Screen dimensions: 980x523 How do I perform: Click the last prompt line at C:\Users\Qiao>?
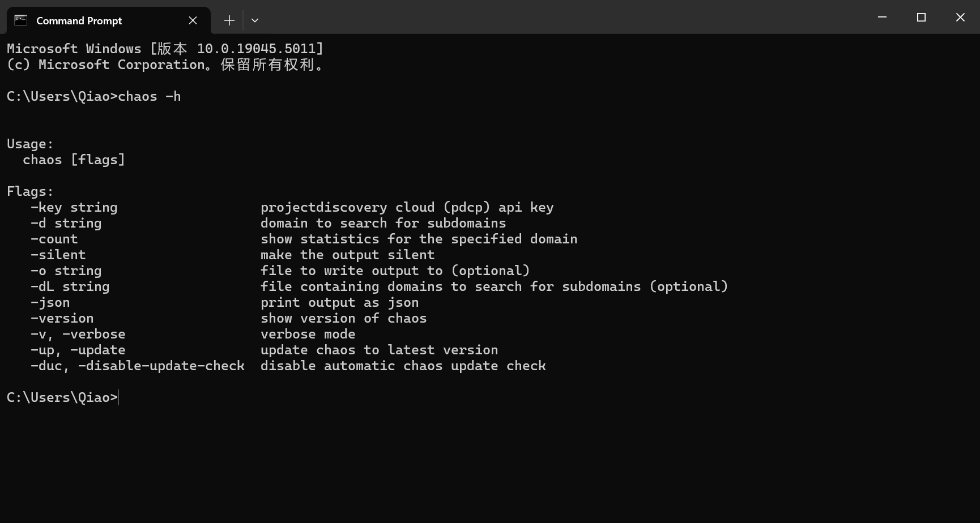(x=62, y=397)
